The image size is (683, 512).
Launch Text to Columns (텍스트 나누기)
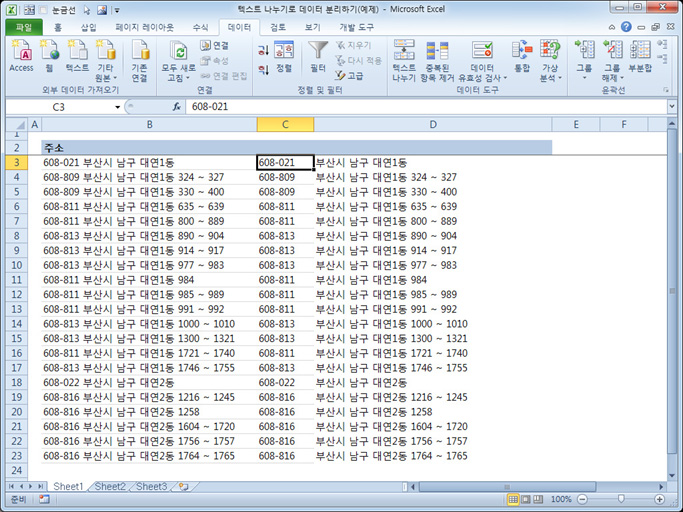pyautogui.click(x=404, y=61)
